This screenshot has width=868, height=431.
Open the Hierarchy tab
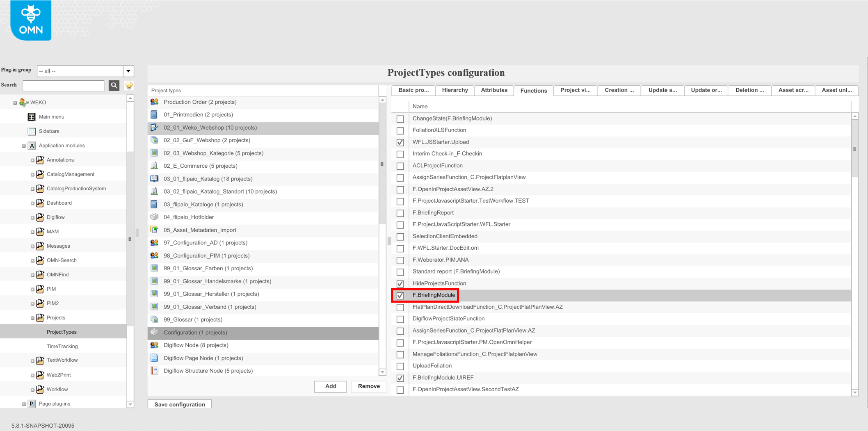tap(455, 90)
